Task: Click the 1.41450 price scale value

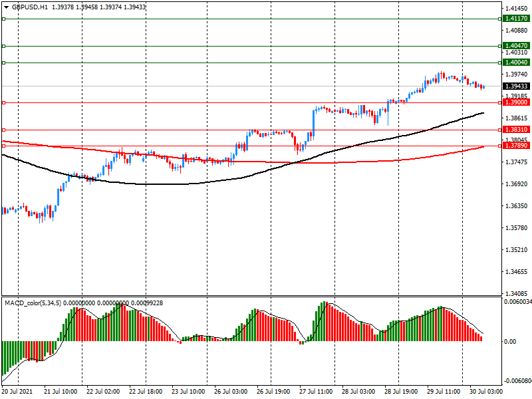Action: pyautogui.click(x=517, y=9)
